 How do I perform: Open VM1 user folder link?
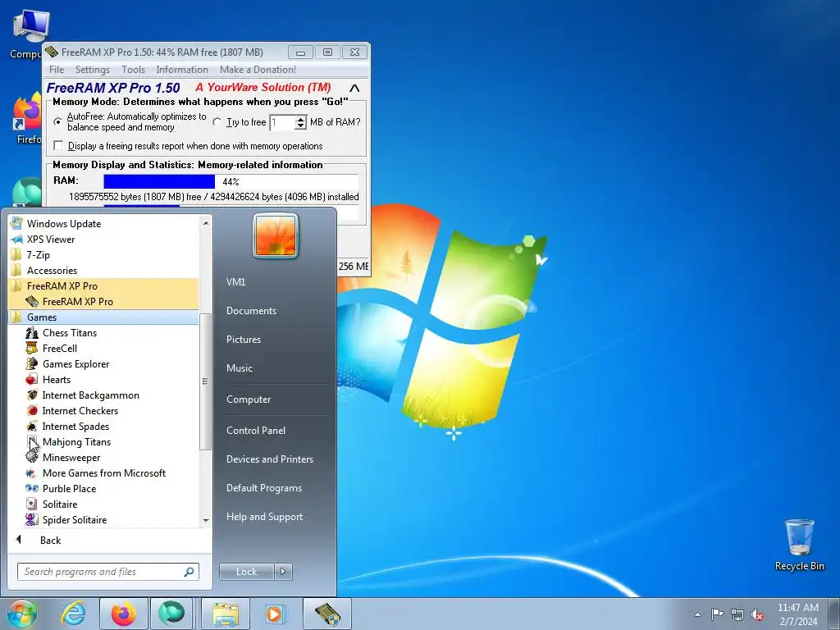click(x=235, y=282)
